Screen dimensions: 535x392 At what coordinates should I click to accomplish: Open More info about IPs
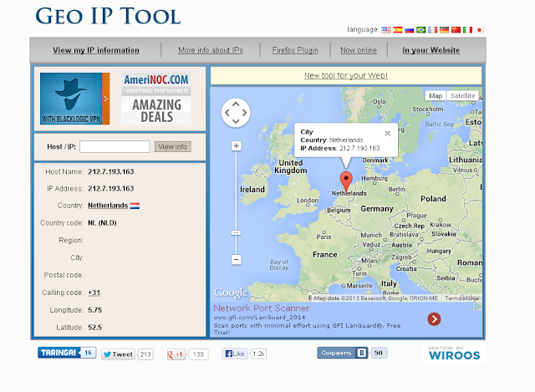211,50
